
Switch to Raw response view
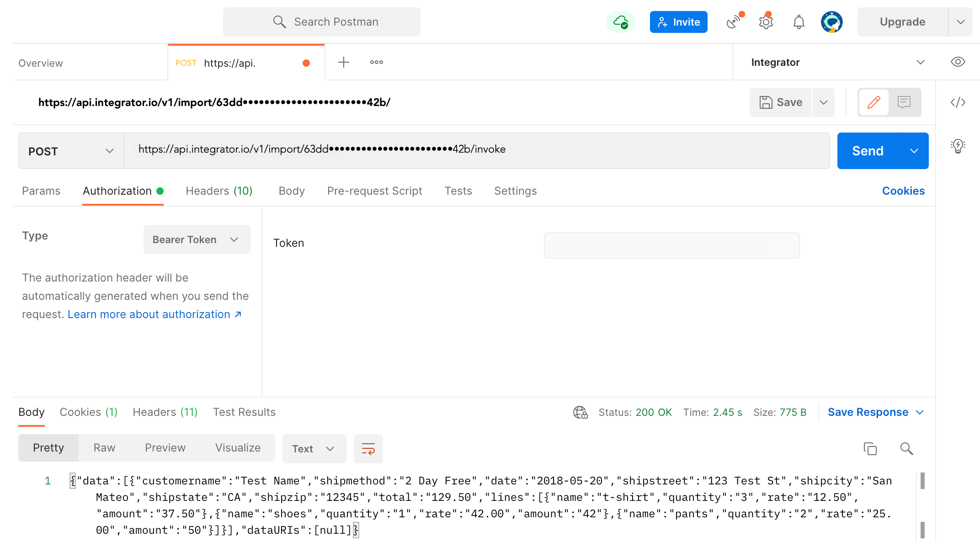click(x=104, y=448)
